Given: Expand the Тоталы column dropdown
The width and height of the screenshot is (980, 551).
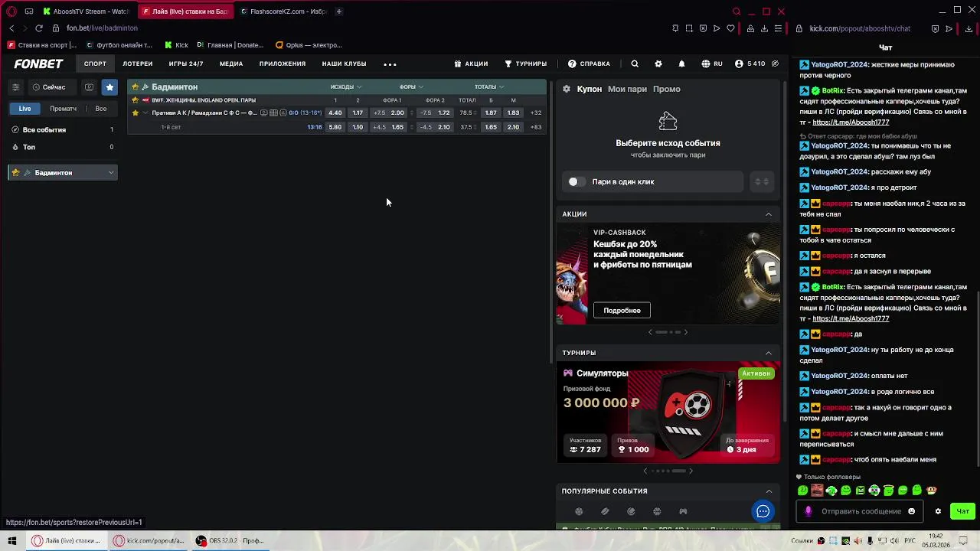Looking at the screenshot, I should (x=489, y=86).
